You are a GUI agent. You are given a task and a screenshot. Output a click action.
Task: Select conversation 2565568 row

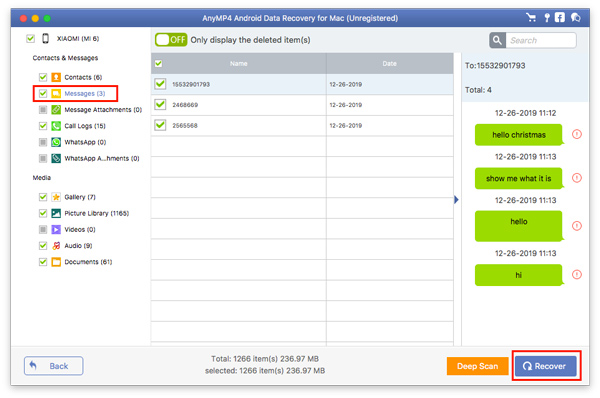(x=302, y=126)
